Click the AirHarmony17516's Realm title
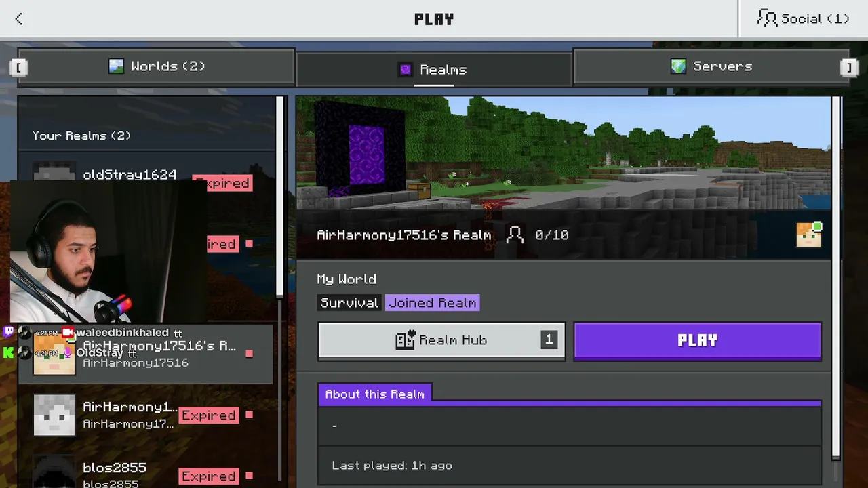Viewport: 868px width, 488px height. pyautogui.click(x=404, y=235)
